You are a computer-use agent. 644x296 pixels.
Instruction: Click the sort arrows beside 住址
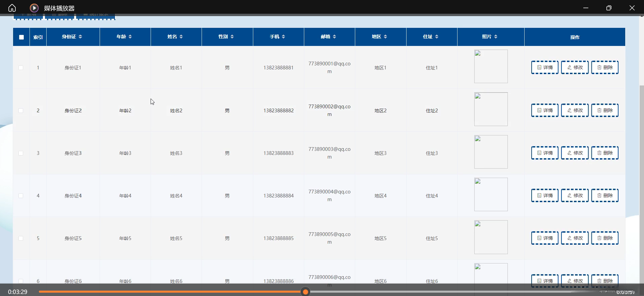click(x=437, y=37)
